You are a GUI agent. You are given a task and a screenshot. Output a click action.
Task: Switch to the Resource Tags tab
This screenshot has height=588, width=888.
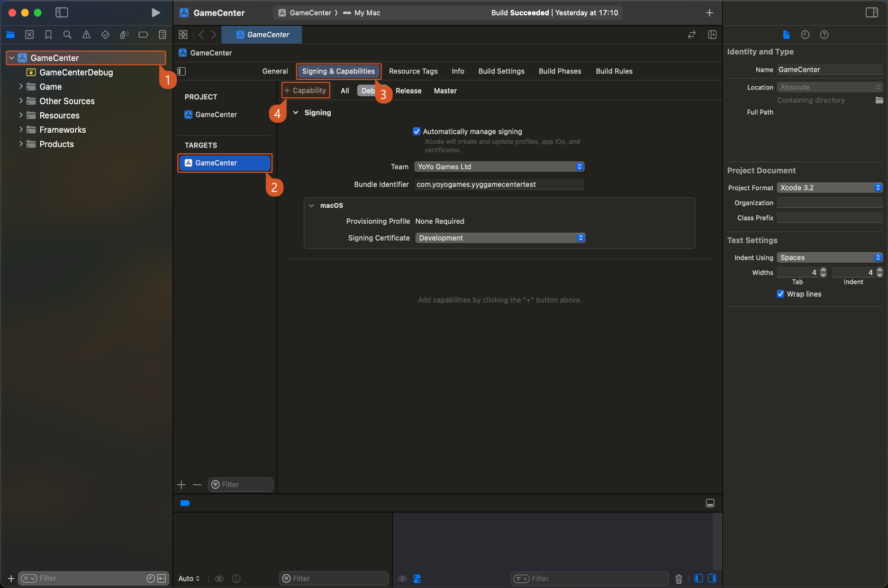413,71
